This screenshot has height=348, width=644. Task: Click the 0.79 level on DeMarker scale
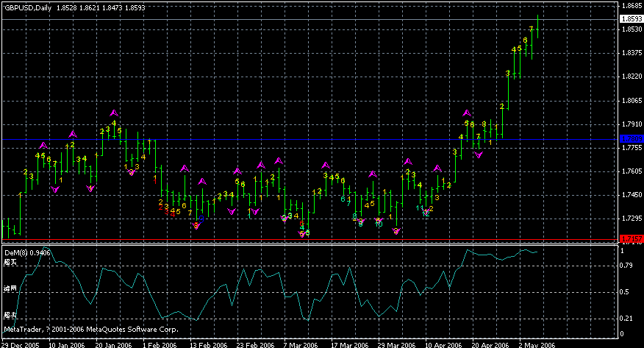point(627,265)
